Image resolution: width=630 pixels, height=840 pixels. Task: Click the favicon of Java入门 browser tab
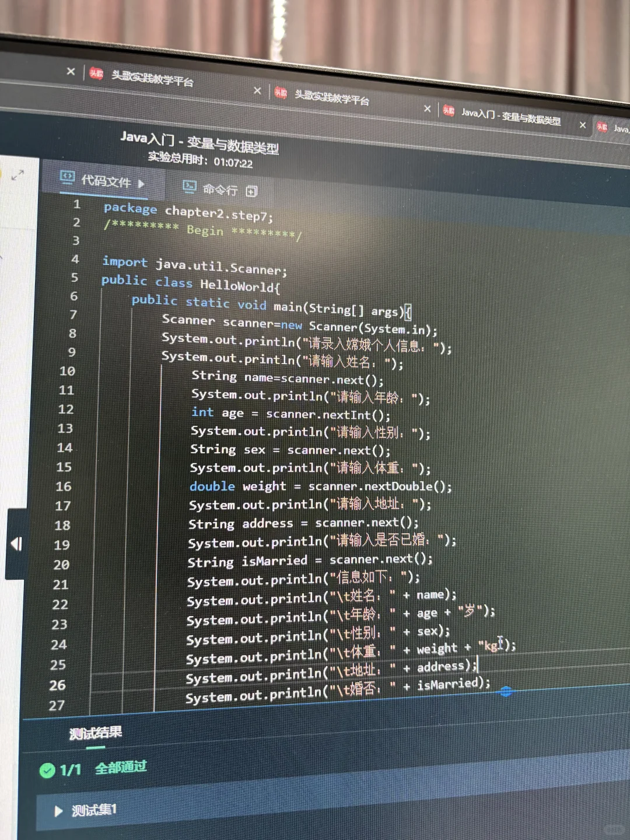pyautogui.click(x=449, y=110)
